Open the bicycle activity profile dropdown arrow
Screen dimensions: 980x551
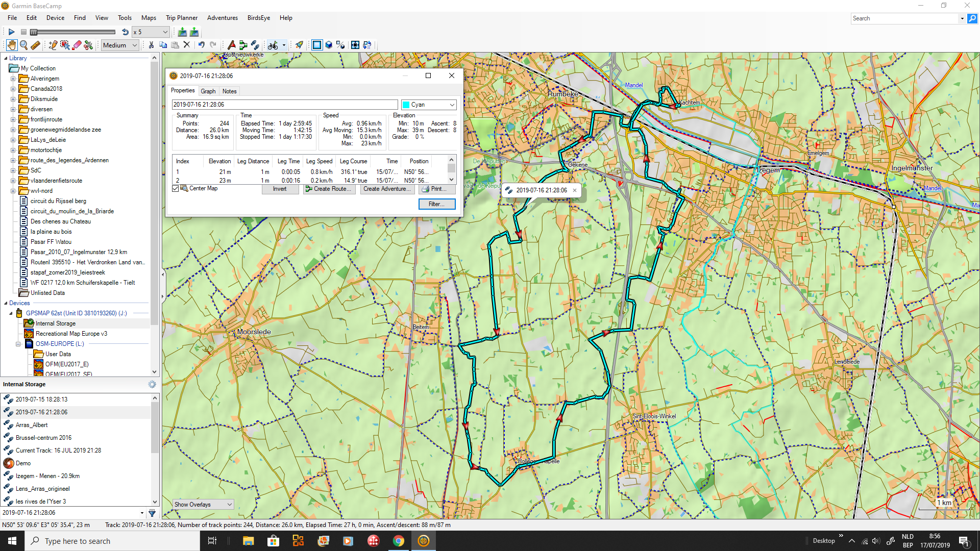point(284,45)
